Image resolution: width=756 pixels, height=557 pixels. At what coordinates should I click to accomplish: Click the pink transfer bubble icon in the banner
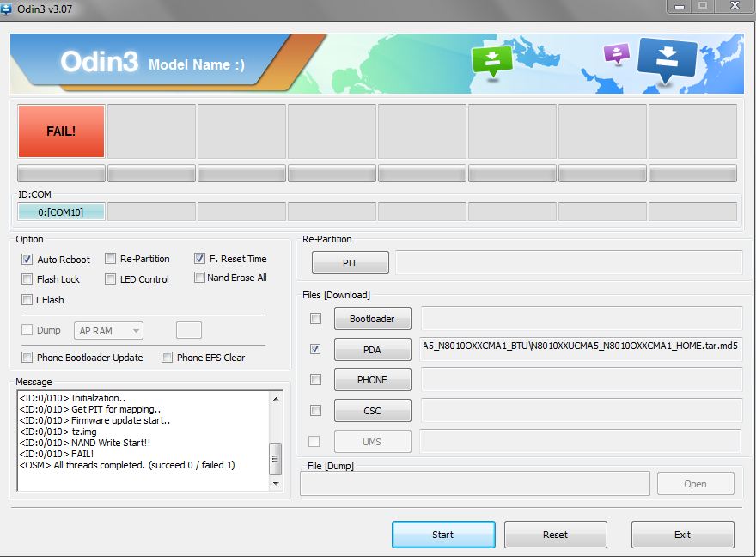pos(616,53)
